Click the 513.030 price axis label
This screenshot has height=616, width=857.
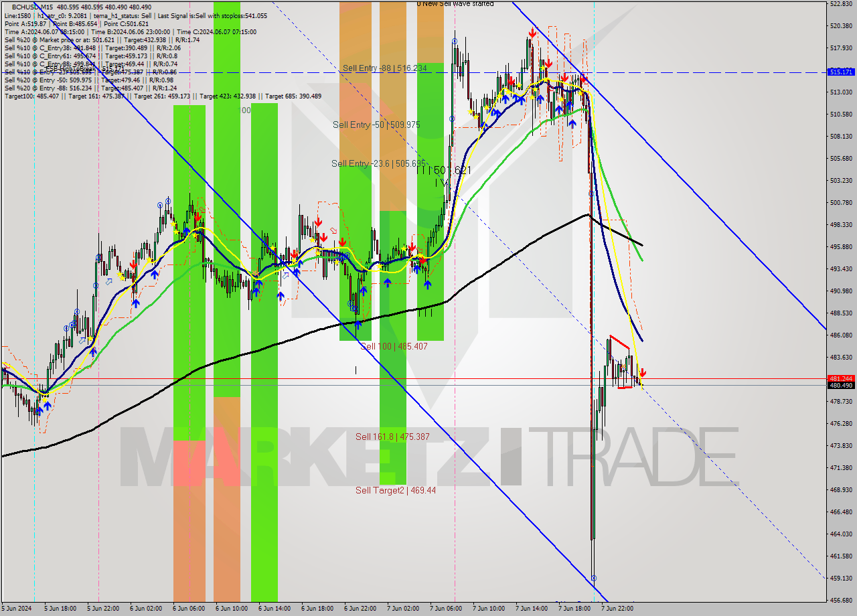click(x=841, y=92)
